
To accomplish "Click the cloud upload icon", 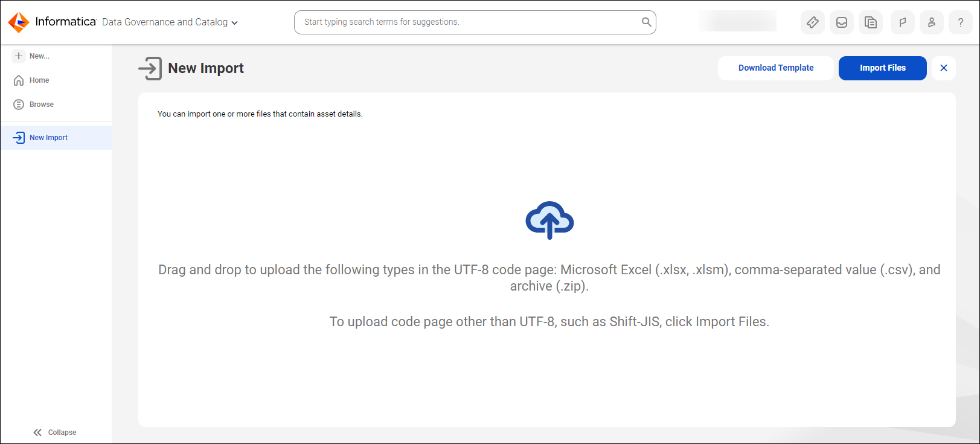I will point(549,220).
